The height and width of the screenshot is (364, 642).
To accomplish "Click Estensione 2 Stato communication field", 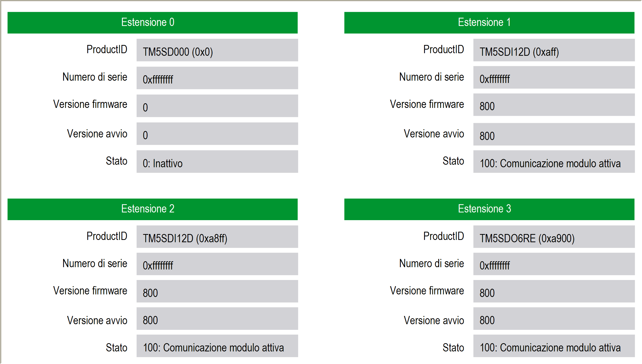I will coord(217,346).
